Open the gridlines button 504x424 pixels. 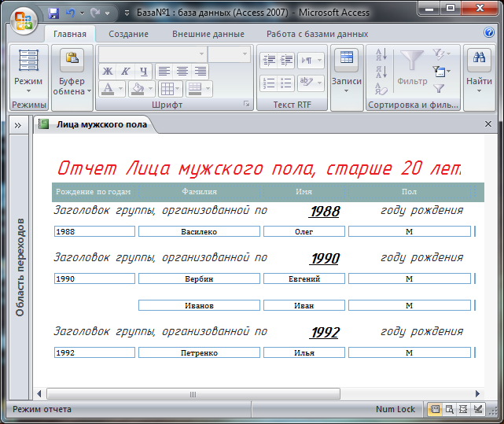pyautogui.click(x=171, y=88)
